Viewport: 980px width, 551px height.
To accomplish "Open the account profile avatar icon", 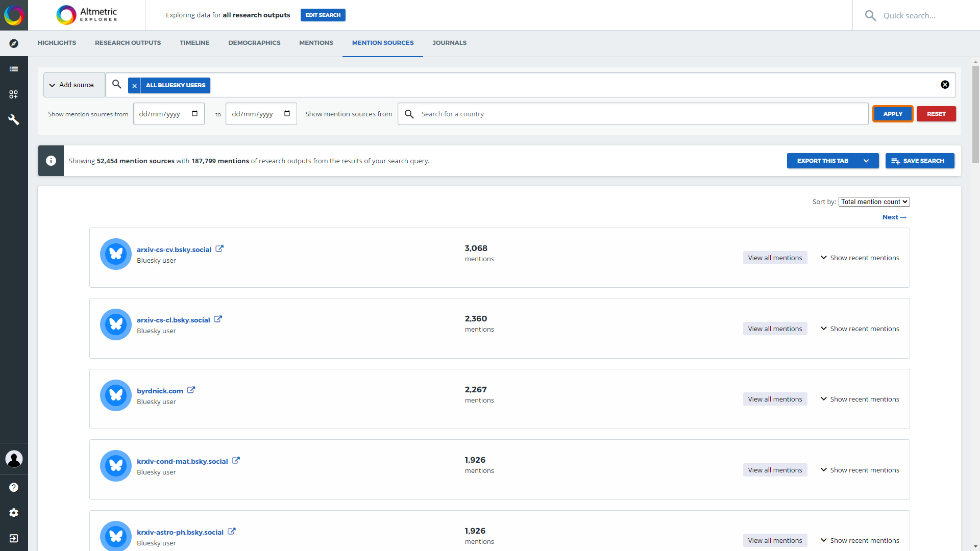I will point(14,459).
